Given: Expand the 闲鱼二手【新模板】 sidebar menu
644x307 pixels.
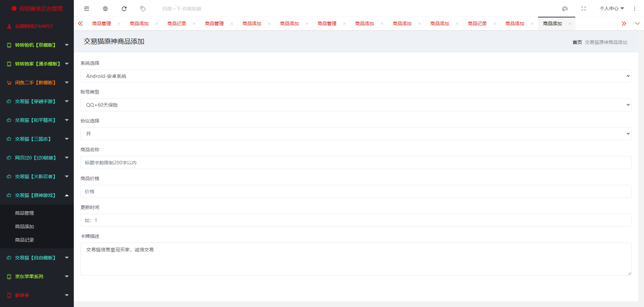Looking at the screenshot, I should pos(37,83).
